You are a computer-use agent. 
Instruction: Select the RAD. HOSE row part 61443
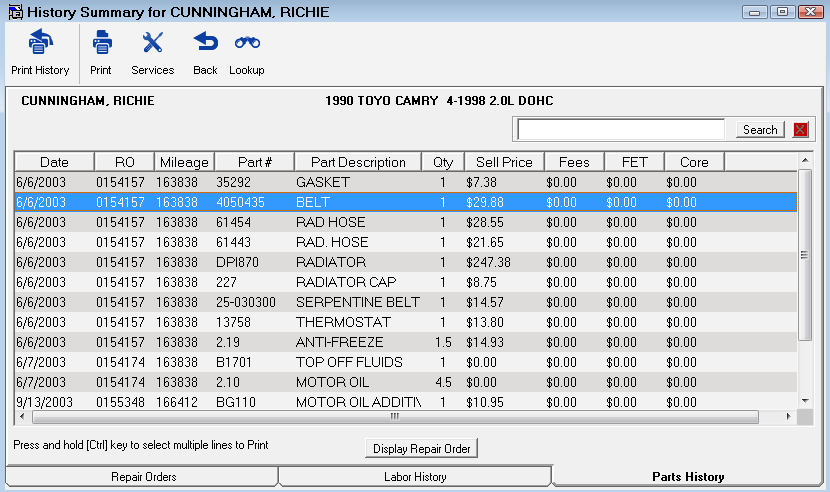point(405,242)
